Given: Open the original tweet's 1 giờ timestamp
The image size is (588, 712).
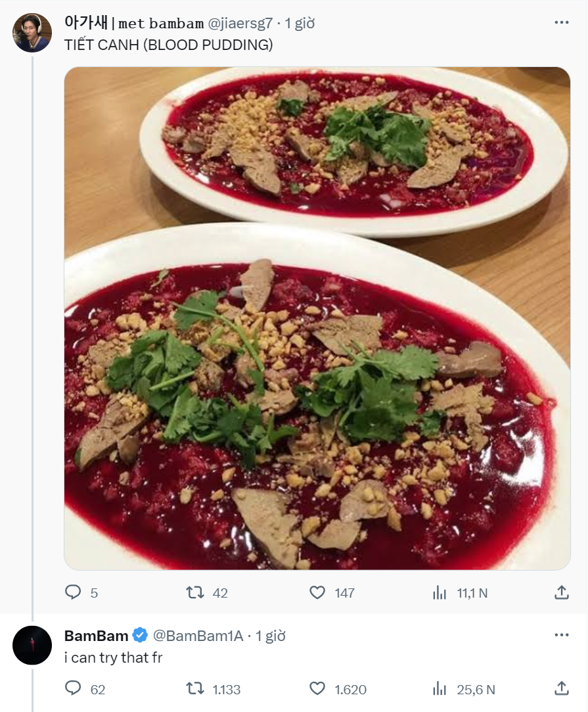Looking at the screenshot, I should pos(300,24).
